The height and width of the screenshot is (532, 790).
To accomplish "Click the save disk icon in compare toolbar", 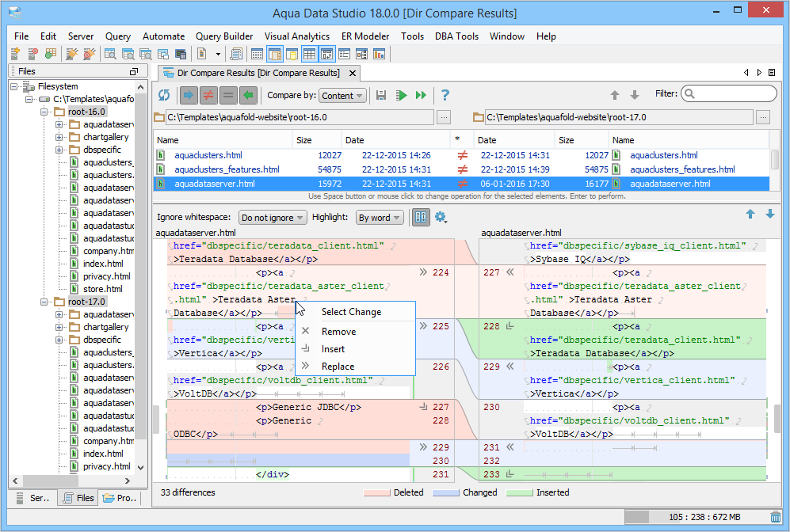I will tap(381, 95).
